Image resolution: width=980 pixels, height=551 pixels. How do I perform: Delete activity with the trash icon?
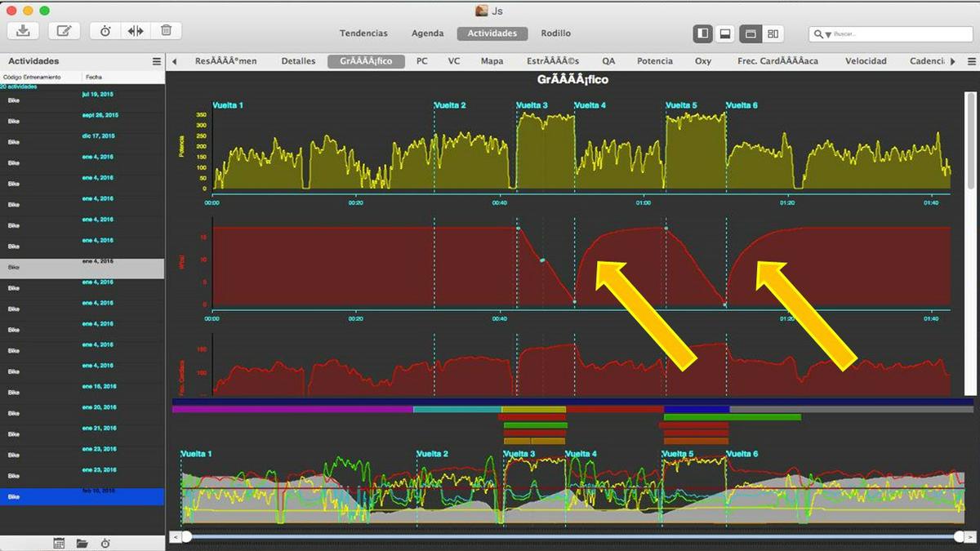coord(166,31)
